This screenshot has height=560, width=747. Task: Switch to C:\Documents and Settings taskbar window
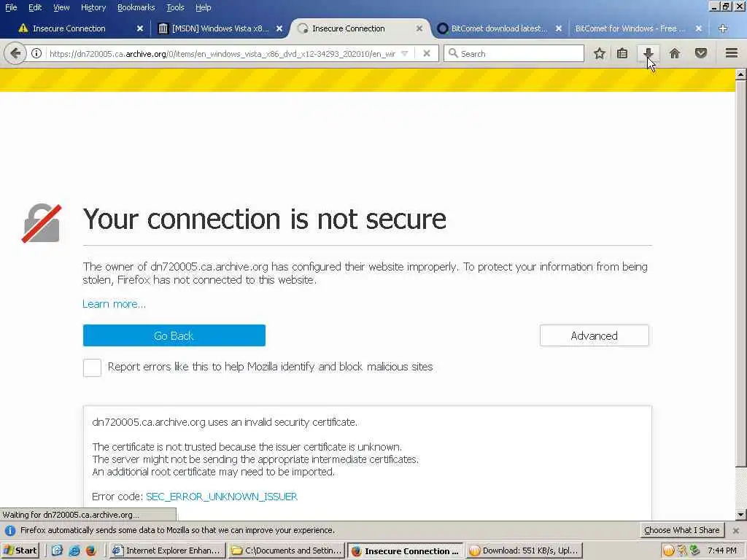coord(286,551)
